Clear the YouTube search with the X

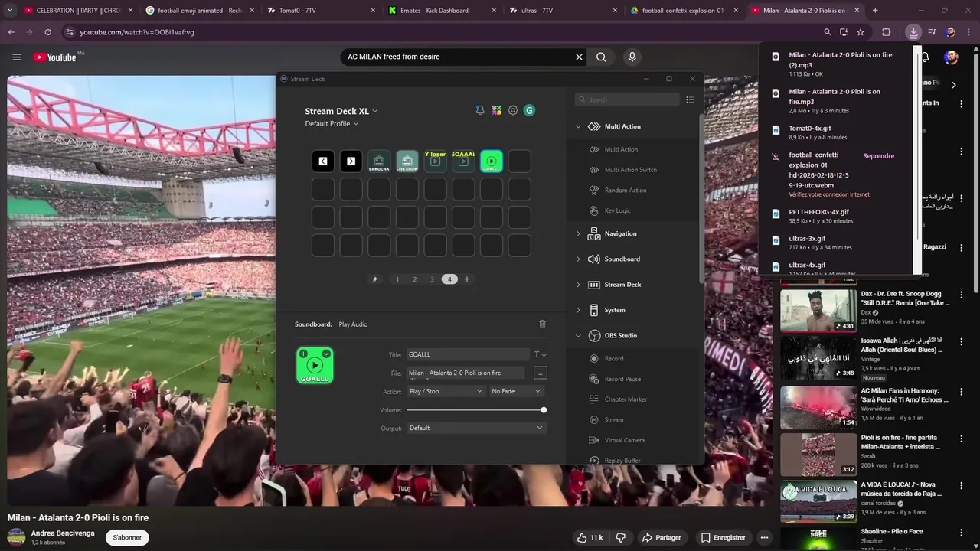[579, 57]
